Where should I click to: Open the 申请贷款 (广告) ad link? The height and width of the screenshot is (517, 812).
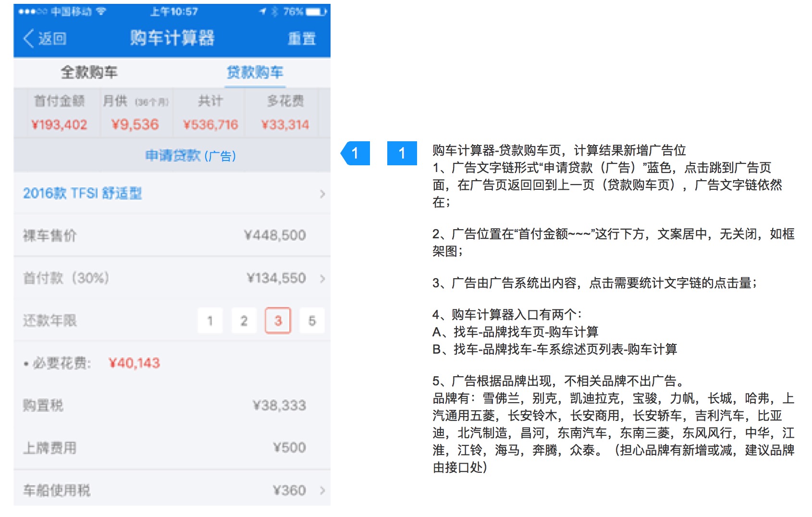point(190,156)
